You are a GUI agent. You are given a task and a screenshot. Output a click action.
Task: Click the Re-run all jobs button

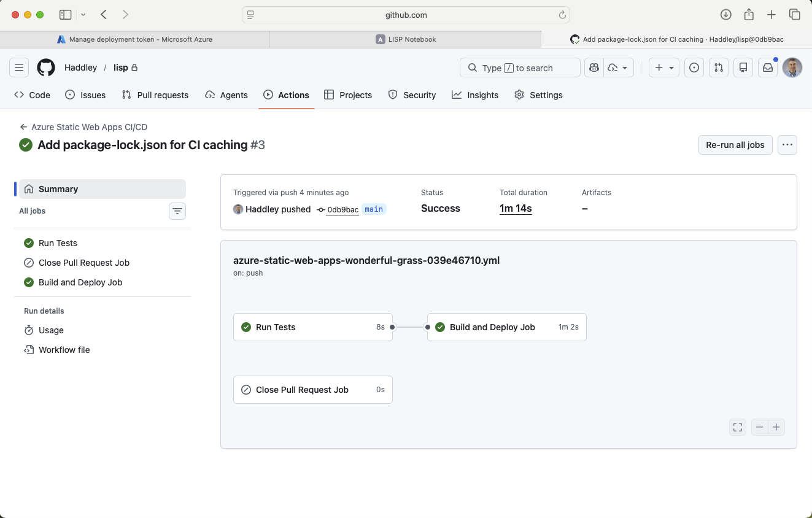735,144
